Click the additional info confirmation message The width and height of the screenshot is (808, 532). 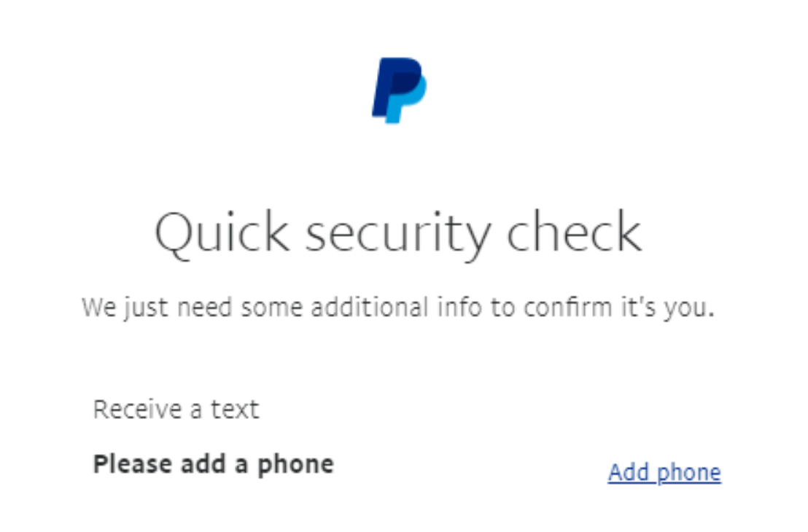tap(398, 308)
